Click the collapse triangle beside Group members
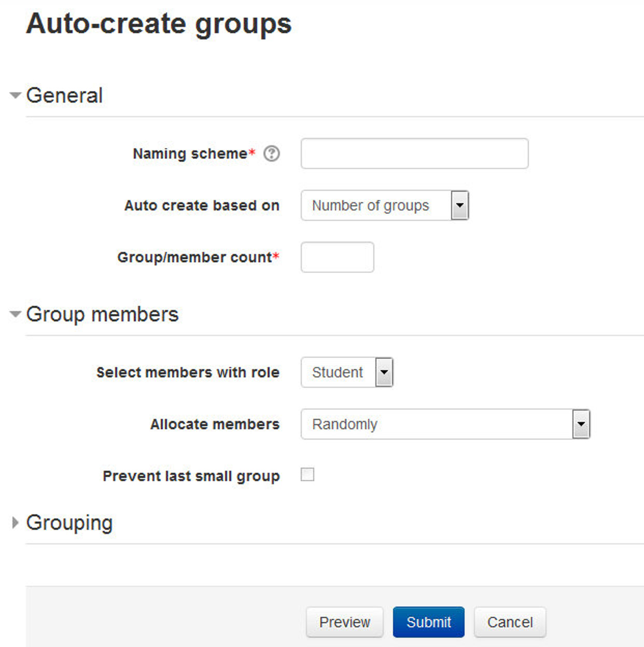Screen dimensions: 644x647 pyautogui.click(x=15, y=314)
